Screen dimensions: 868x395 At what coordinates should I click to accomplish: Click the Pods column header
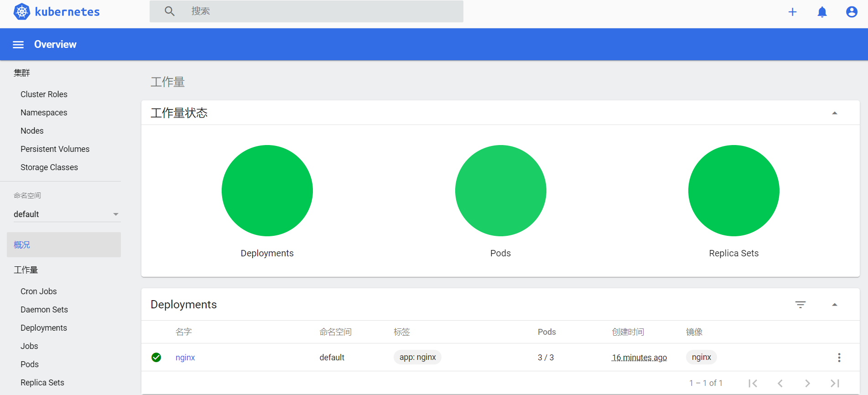coord(547,332)
